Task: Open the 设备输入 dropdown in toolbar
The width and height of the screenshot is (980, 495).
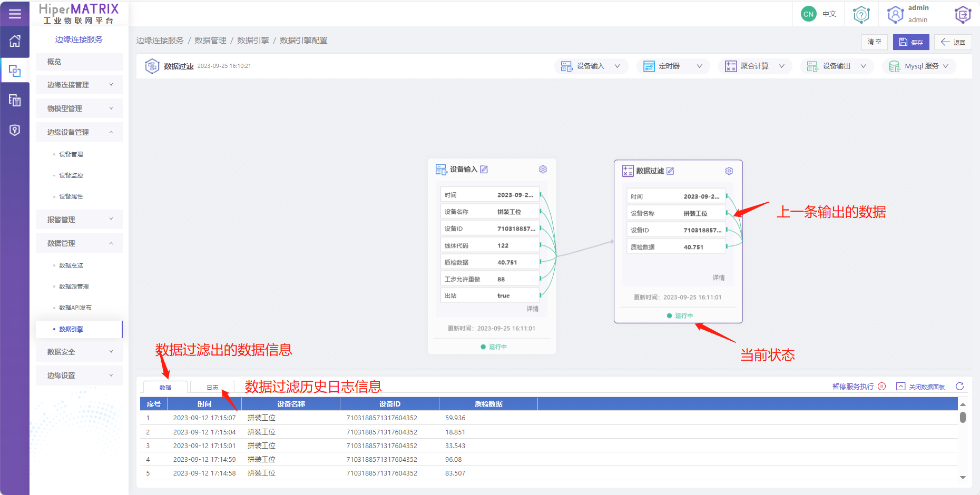Action: point(591,66)
